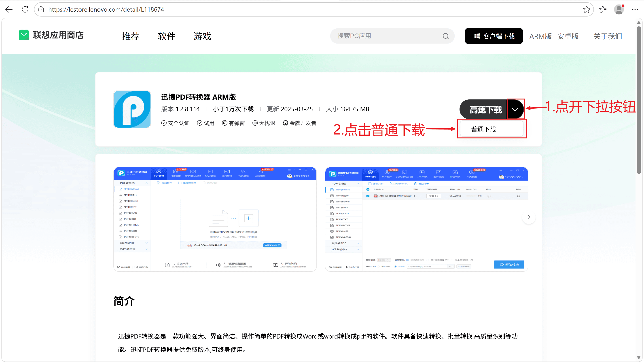Click the address bar URL
Screen dimensions: 644x362
point(106,9)
